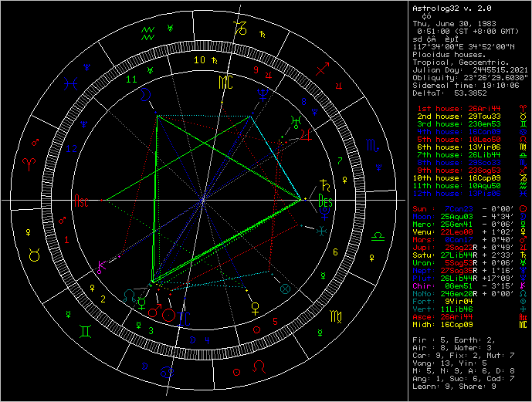Image resolution: width=532 pixels, height=402 pixels.
Task: Select the Taurus glyph on the zodiac ring
Action: pos(33,253)
